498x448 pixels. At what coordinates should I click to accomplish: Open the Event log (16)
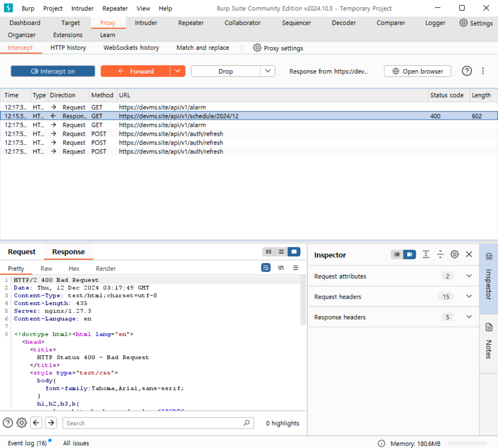click(27, 443)
